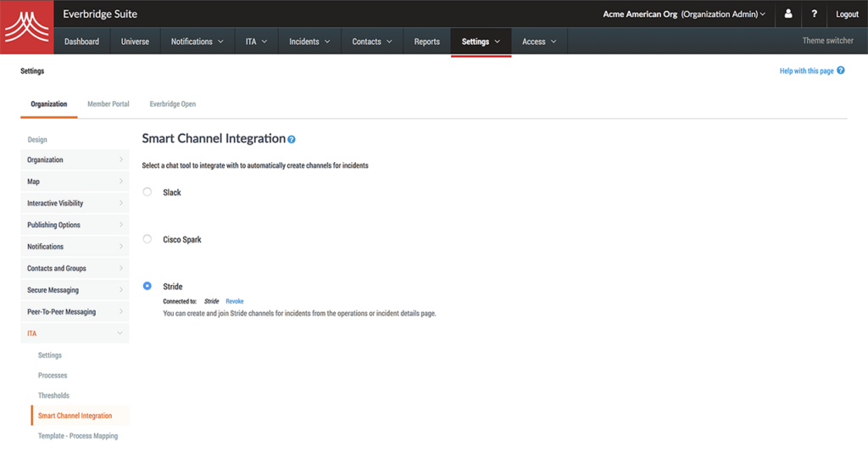Click the Revoke link for Stride

click(x=235, y=301)
